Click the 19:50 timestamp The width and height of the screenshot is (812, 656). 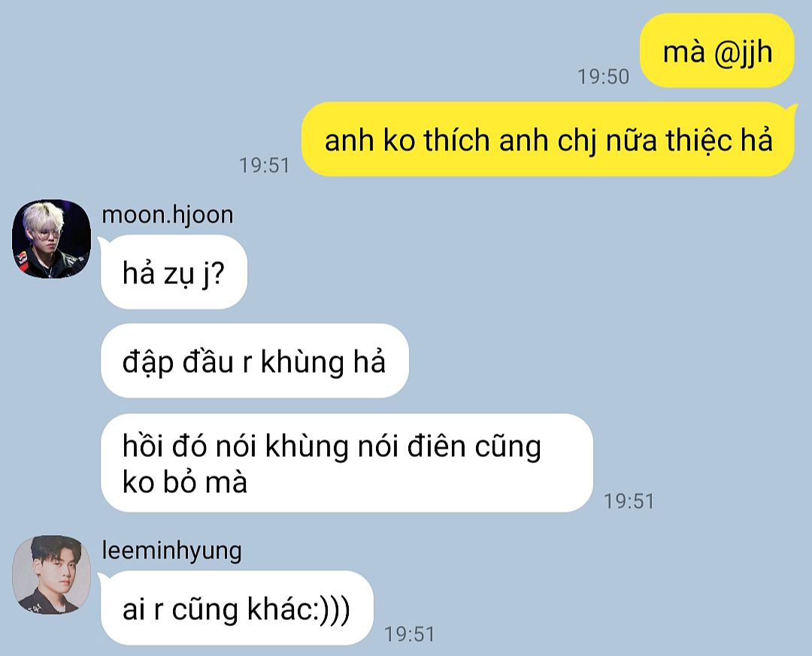point(603,77)
